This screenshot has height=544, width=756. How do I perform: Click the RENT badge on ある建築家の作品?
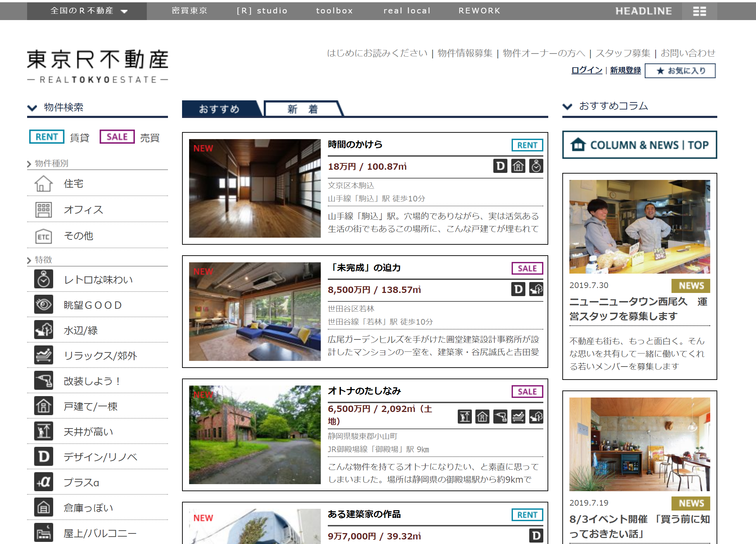pyautogui.click(x=527, y=515)
